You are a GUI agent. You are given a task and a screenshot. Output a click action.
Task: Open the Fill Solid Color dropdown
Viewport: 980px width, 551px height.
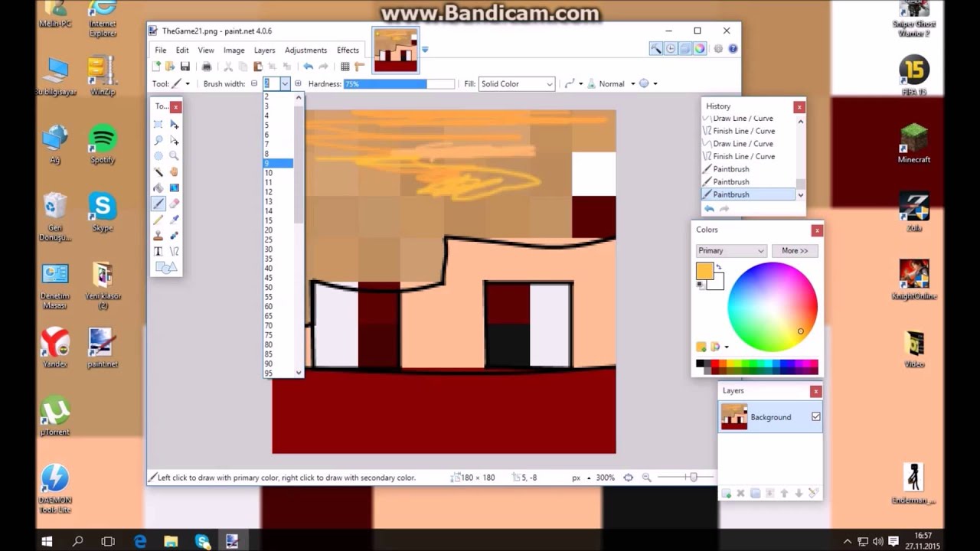tap(517, 84)
